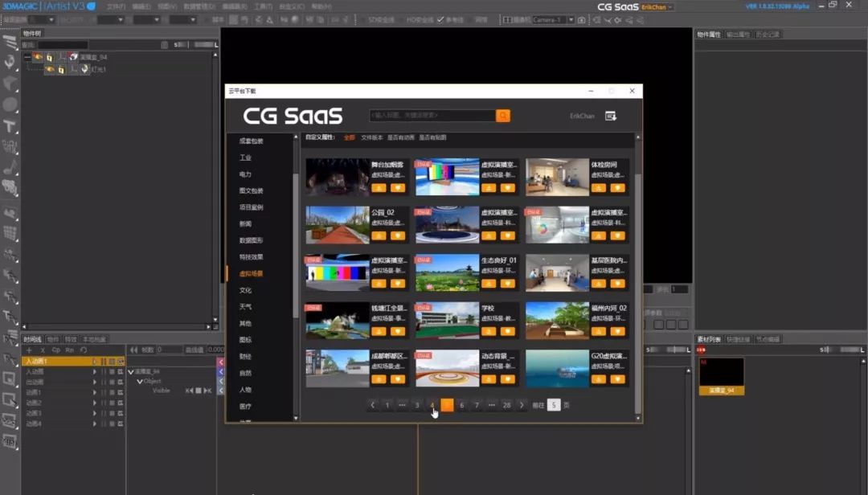
Task: Download the 钱塘江全景 scene
Action: [x=379, y=332]
